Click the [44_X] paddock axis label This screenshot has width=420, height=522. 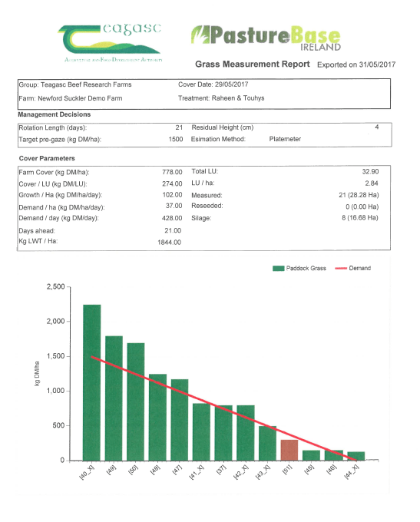pyautogui.click(x=352, y=472)
